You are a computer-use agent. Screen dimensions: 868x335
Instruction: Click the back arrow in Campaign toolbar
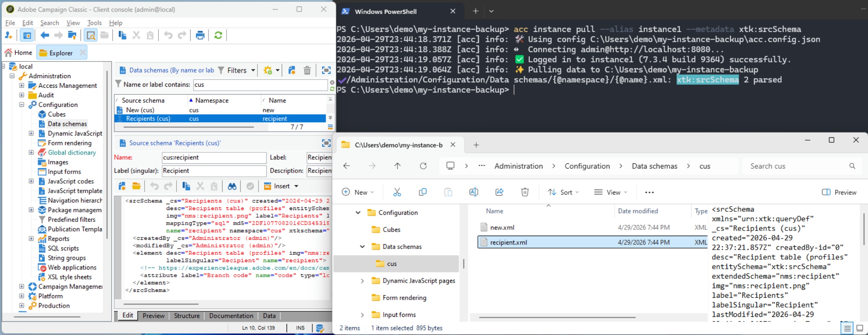click(x=45, y=35)
